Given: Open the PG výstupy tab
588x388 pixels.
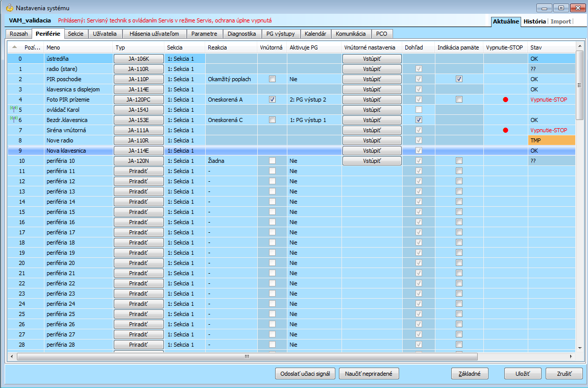Looking at the screenshot, I should (x=281, y=34).
